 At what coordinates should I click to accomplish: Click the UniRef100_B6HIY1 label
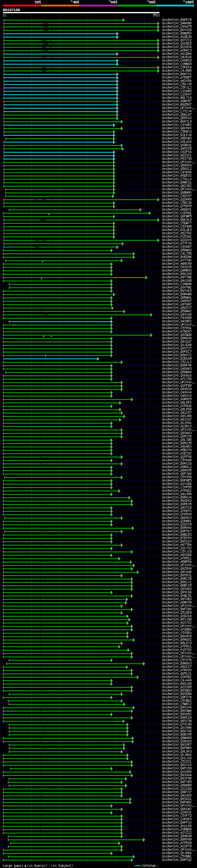(x=177, y=74)
